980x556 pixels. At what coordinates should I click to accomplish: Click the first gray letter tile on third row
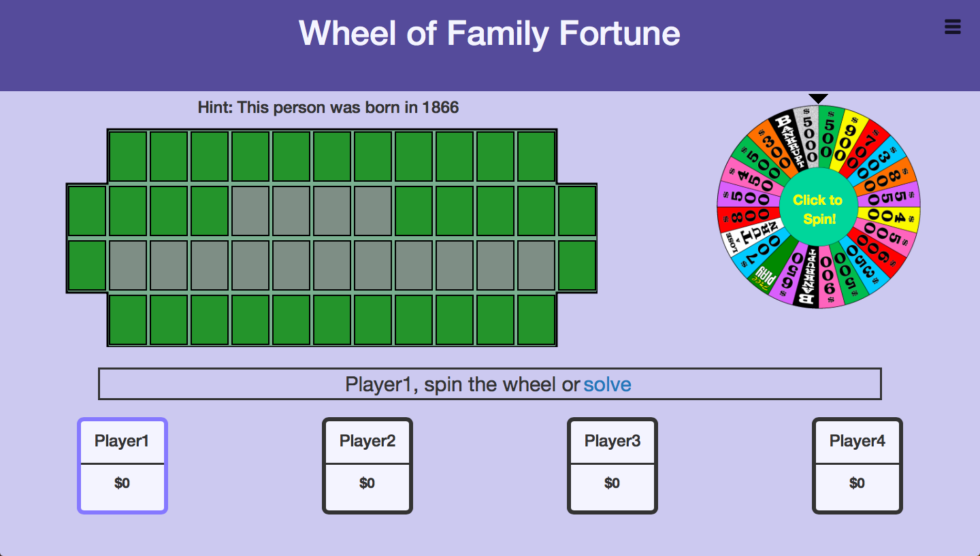point(128,265)
